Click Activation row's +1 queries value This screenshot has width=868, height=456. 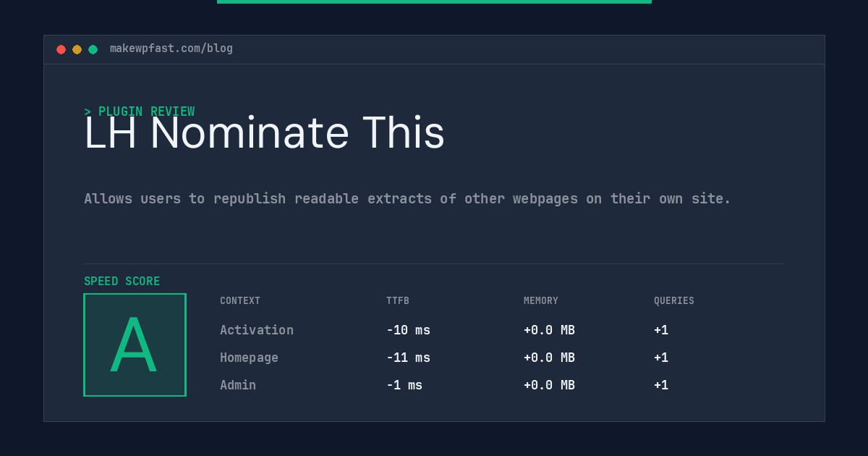point(661,330)
